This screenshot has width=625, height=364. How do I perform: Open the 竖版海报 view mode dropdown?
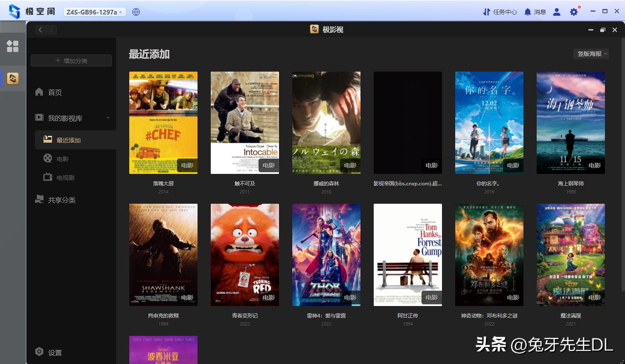591,54
